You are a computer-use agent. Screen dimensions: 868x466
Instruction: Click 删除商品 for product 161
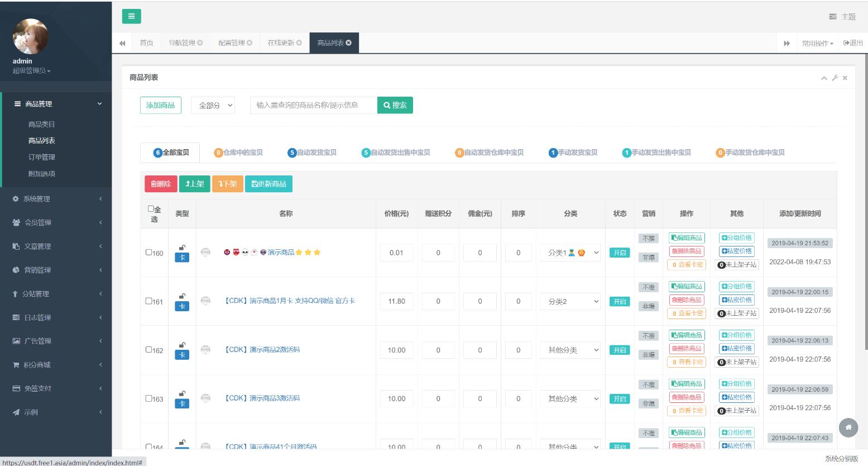[x=687, y=299]
